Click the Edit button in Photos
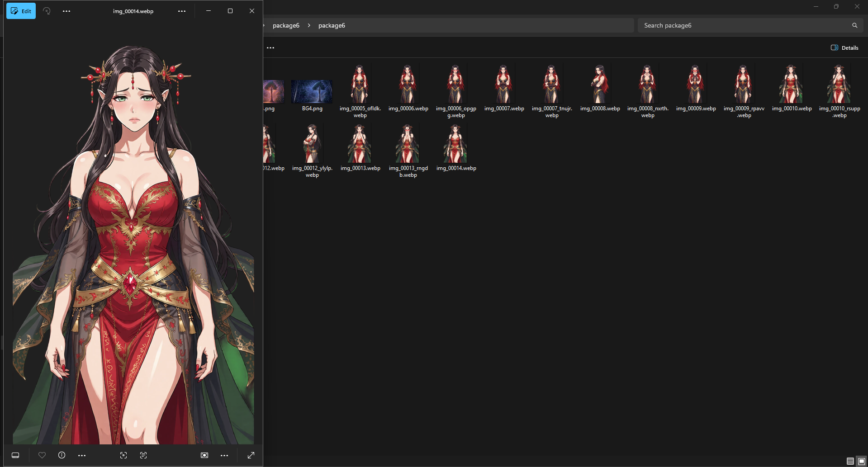 click(21, 11)
